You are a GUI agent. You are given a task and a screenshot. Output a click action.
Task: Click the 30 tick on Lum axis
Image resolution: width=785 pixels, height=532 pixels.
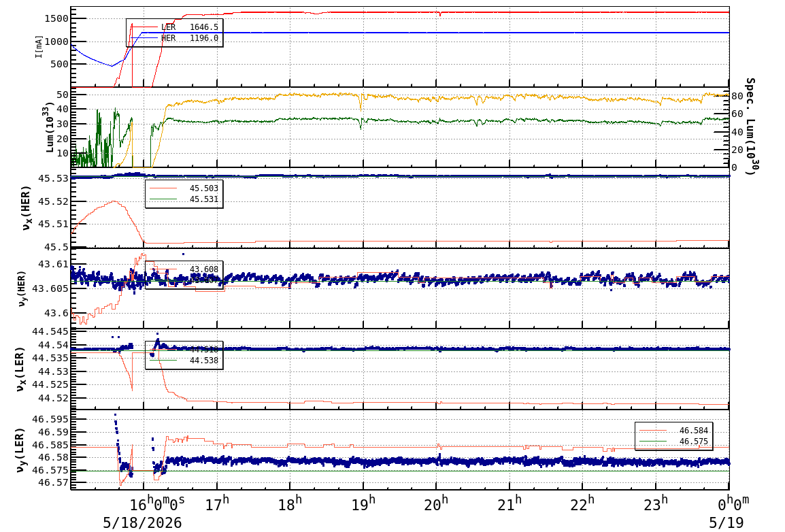pyautogui.click(x=63, y=124)
